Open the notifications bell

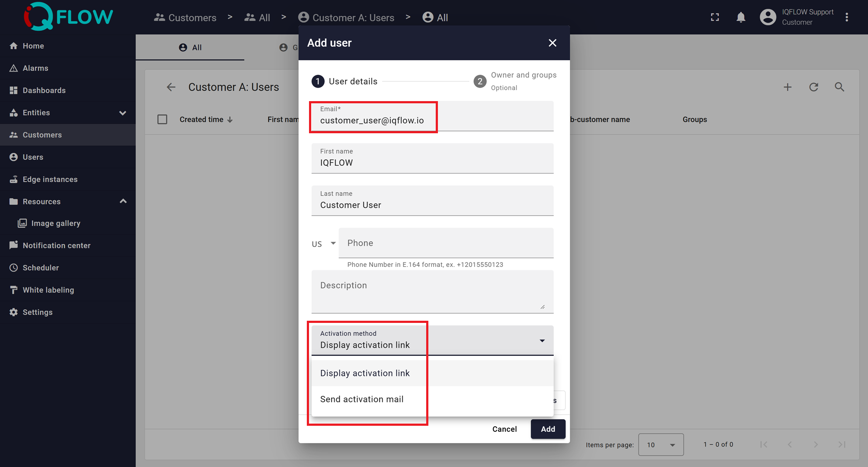[741, 17]
